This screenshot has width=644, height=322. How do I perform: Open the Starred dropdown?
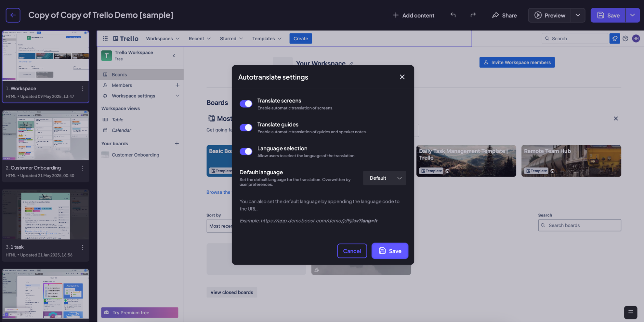click(231, 39)
